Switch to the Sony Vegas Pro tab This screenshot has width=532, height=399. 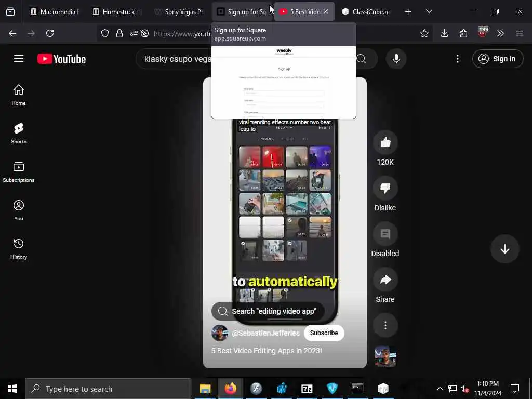(x=179, y=12)
